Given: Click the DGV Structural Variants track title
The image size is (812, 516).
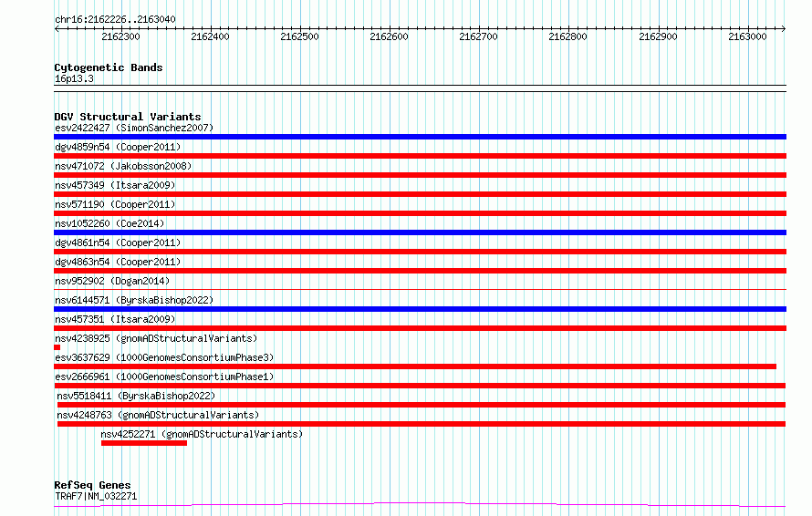Looking at the screenshot, I should tap(128, 117).
